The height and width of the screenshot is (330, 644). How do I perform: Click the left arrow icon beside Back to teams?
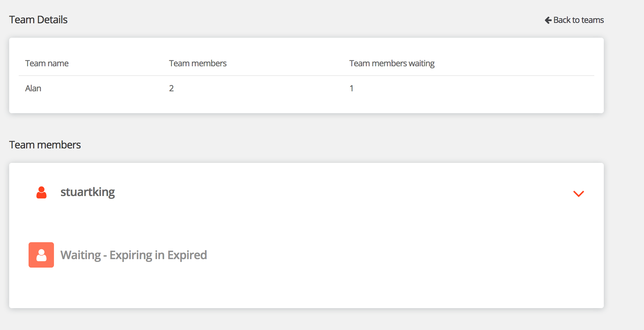click(548, 20)
